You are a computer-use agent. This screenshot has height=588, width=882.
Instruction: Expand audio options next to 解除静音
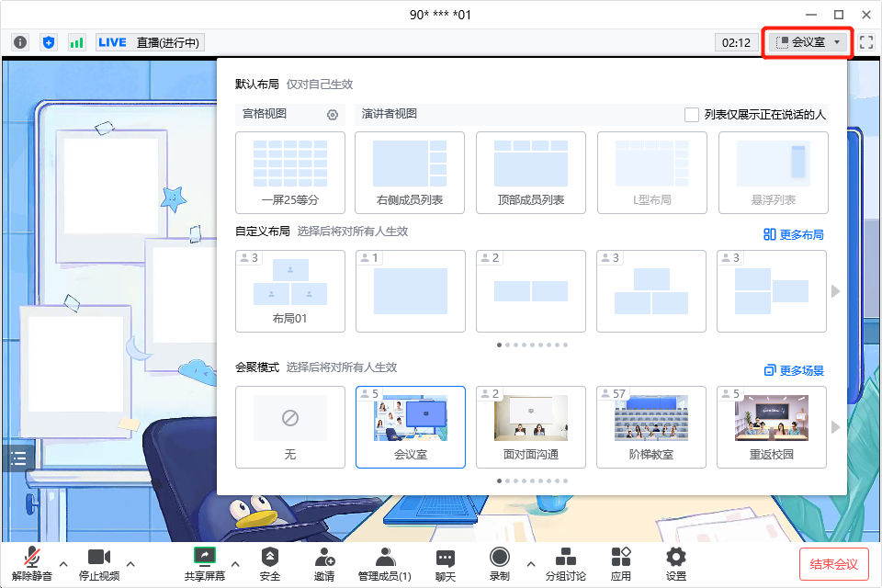pyautogui.click(x=63, y=564)
